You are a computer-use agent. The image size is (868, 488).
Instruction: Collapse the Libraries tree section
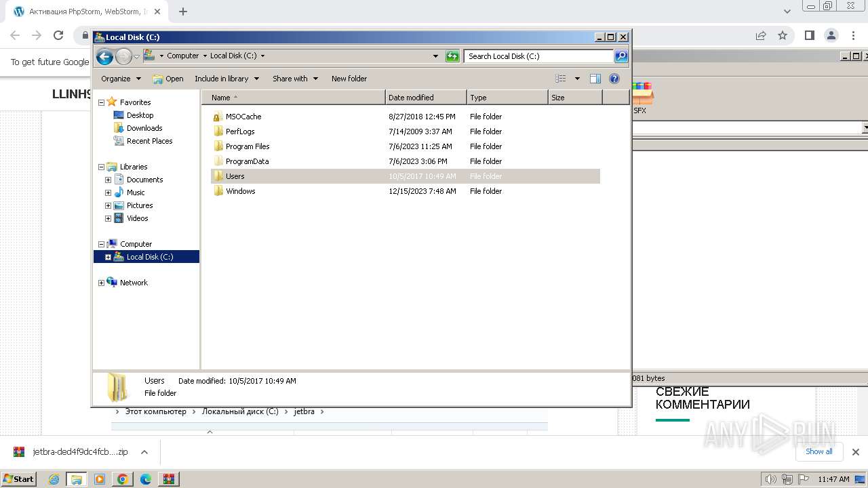tap(102, 167)
